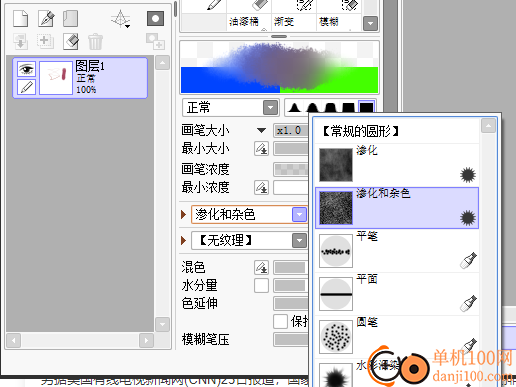Click the 平笔 bristle preview thumbnail
Image resolution: width=516 pixels, height=387 pixels.
click(x=336, y=251)
